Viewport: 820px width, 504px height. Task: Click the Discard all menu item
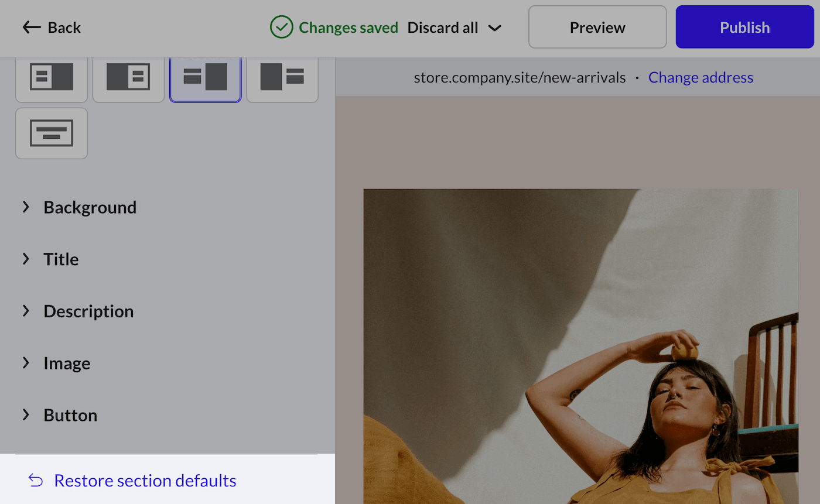443,27
